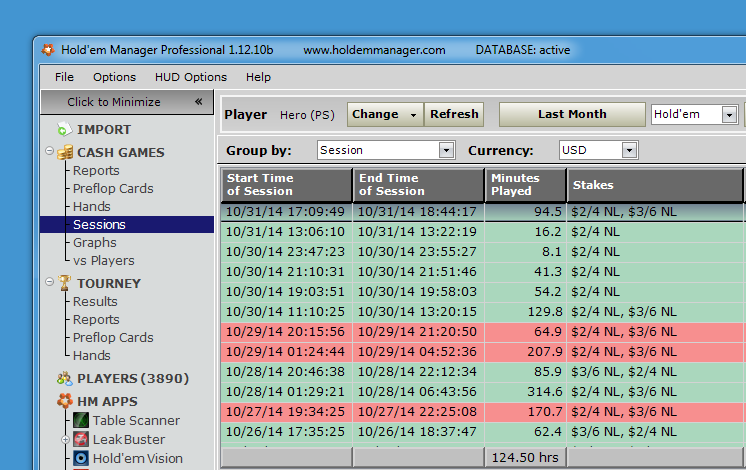Open the HUD Options menu
This screenshot has width=746, height=470.
(191, 77)
